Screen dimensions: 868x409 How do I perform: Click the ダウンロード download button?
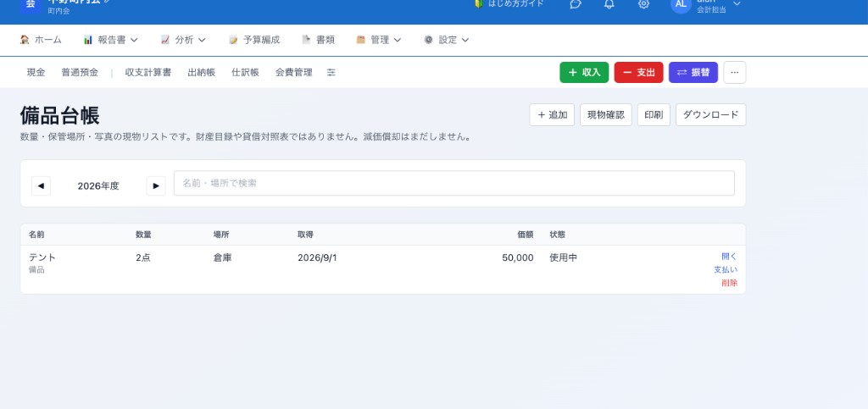point(711,115)
